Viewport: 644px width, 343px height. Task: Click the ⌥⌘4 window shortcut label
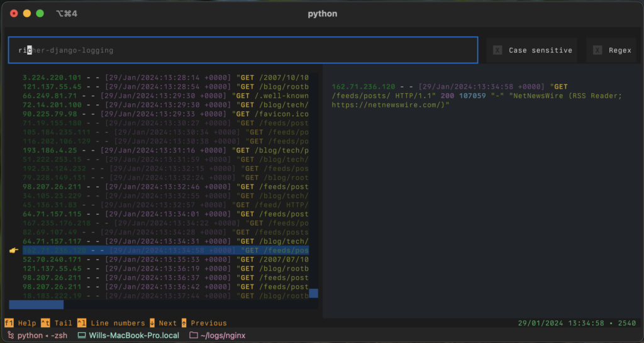(x=67, y=14)
